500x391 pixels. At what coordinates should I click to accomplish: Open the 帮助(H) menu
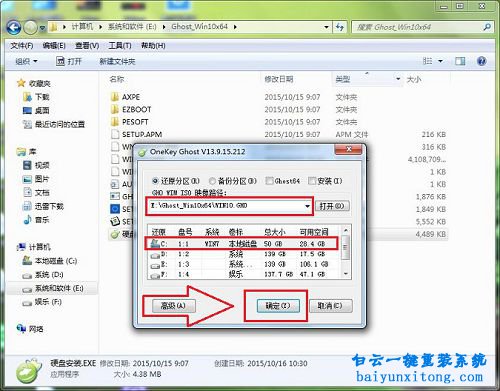[x=153, y=46]
